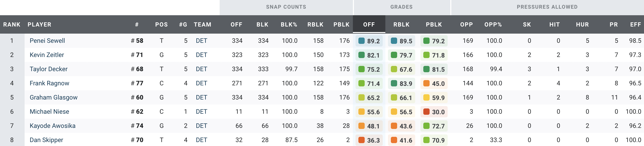Sort table by SK sacks column

point(527,24)
